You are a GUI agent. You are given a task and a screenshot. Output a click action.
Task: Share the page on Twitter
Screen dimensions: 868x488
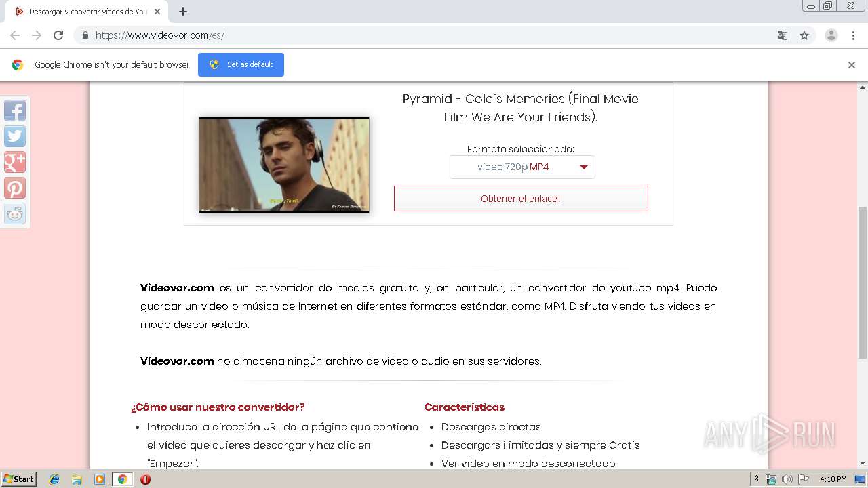(15, 136)
